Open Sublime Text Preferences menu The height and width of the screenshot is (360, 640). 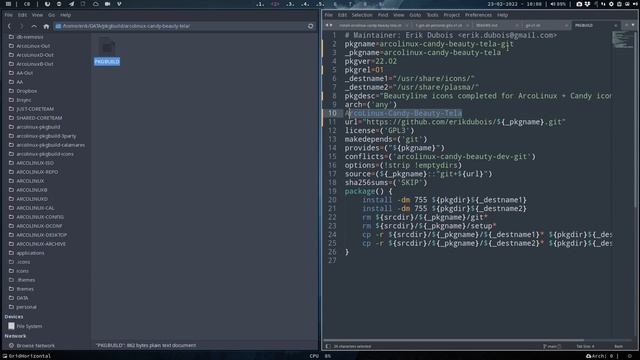point(478,15)
